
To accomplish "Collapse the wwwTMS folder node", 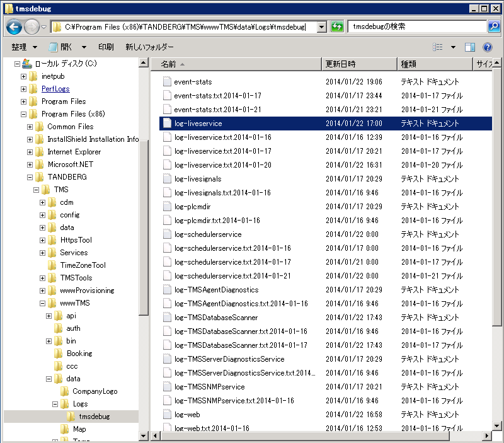I will (x=42, y=303).
